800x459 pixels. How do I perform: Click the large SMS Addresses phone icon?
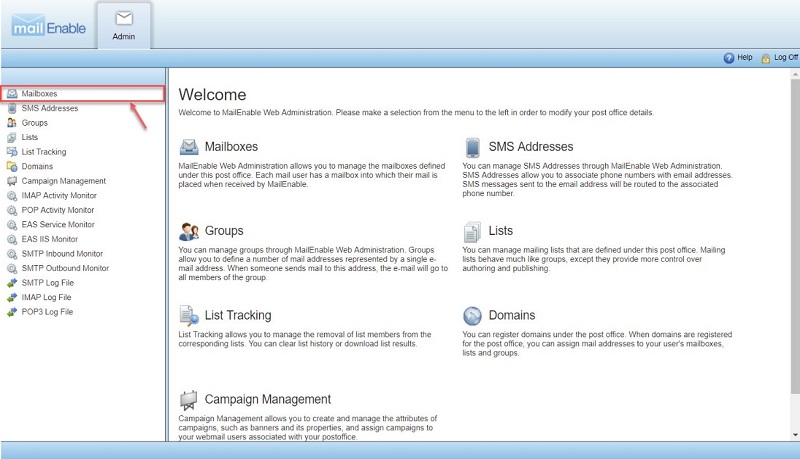click(x=472, y=147)
